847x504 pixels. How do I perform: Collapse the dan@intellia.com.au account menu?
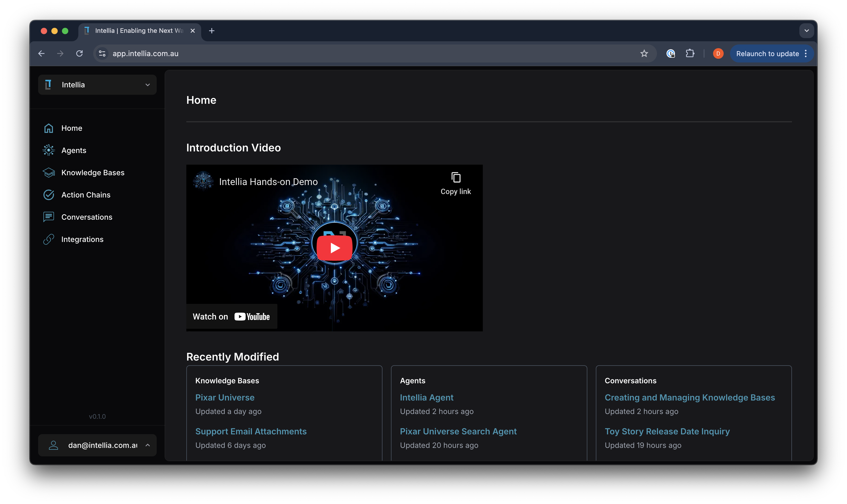tap(147, 445)
